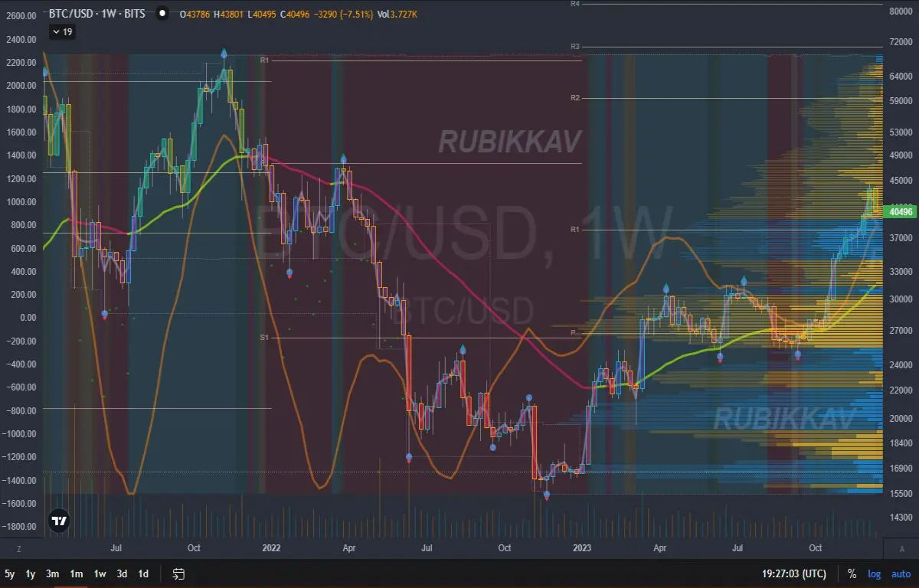The width and height of the screenshot is (919, 588).
Task: Click the 2023 time axis label
Action: [582, 548]
